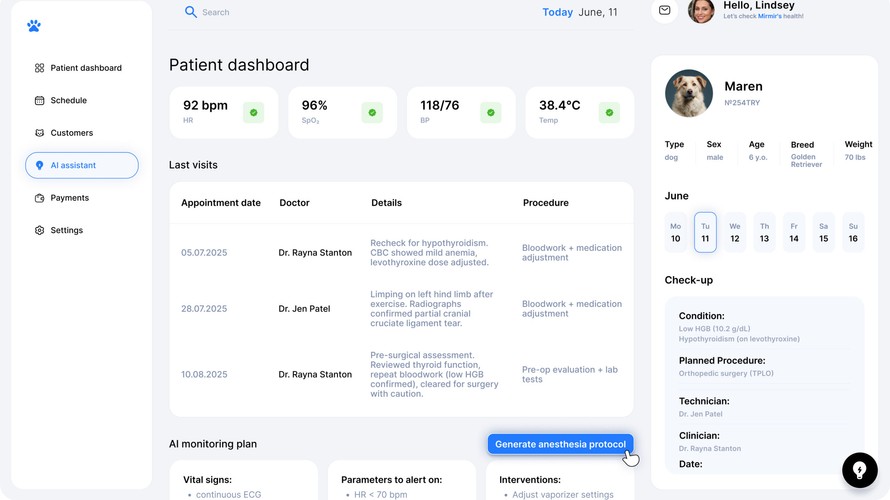The height and width of the screenshot is (500, 890).
Task: Click the temperature green check icon
Action: [x=609, y=113]
